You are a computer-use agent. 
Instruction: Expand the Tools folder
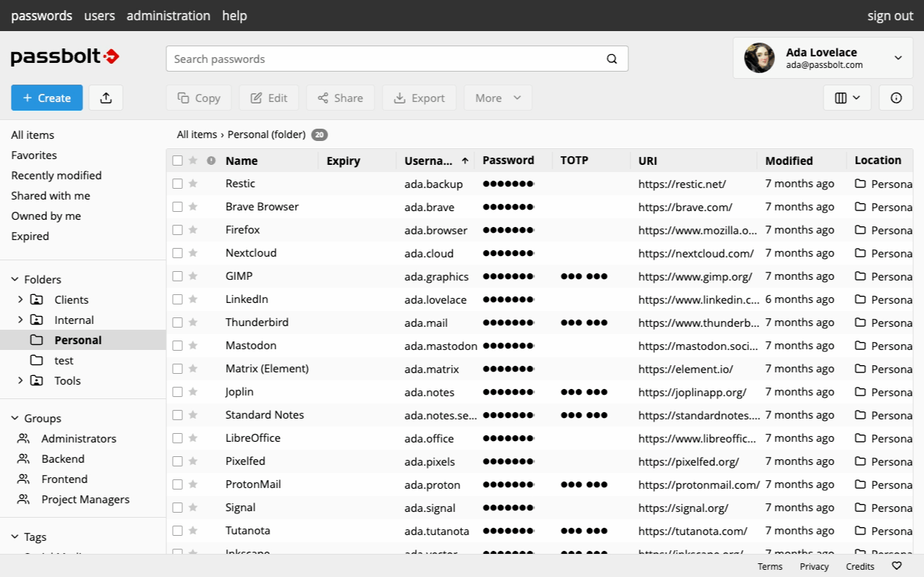pyautogui.click(x=21, y=380)
